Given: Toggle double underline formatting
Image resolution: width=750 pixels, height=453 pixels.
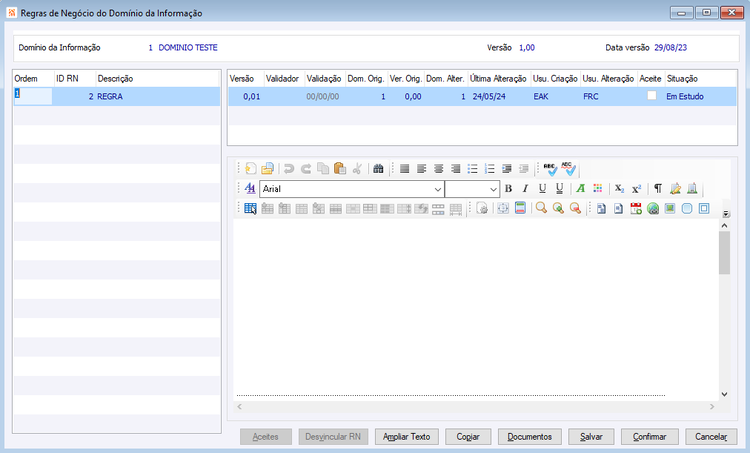Looking at the screenshot, I should [x=559, y=188].
